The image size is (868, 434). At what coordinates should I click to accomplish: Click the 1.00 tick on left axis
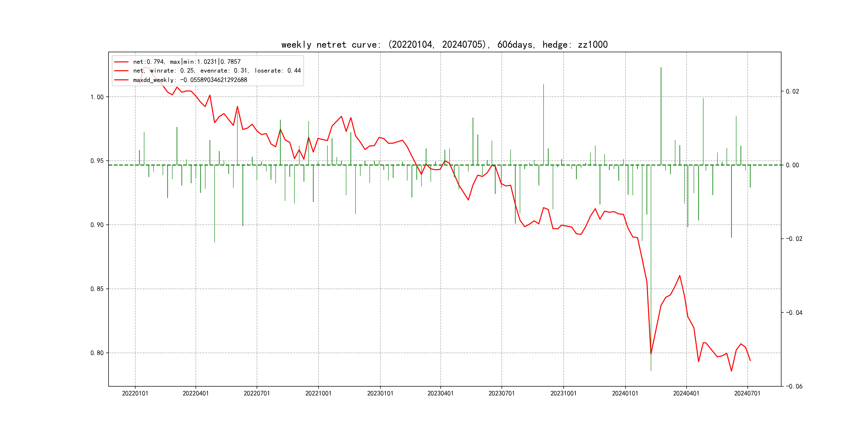[x=97, y=97]
